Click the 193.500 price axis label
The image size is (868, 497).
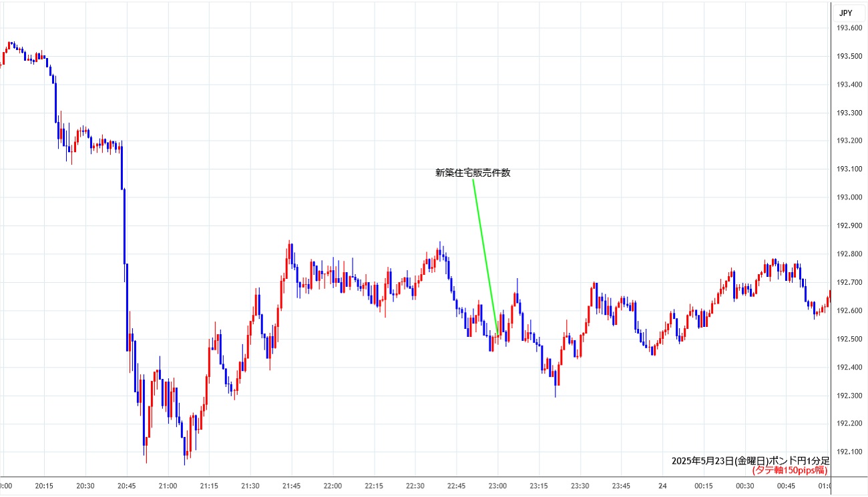click(x=849, y=56)
